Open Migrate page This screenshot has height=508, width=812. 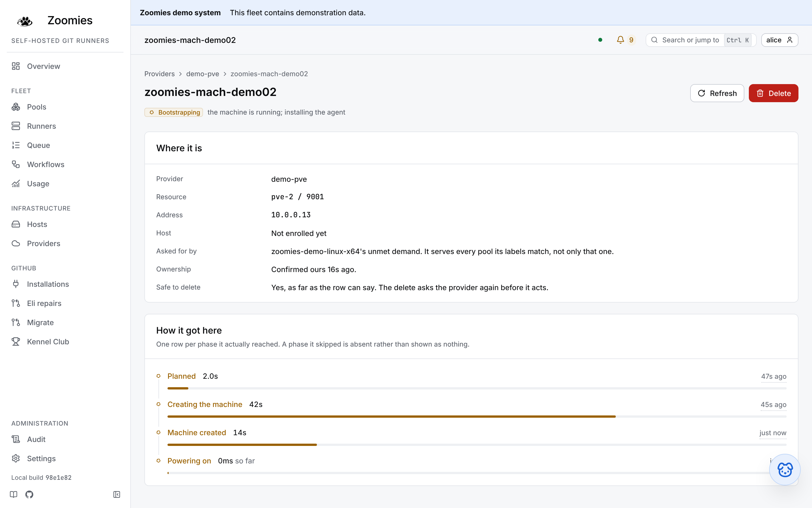tap(65, 322)
